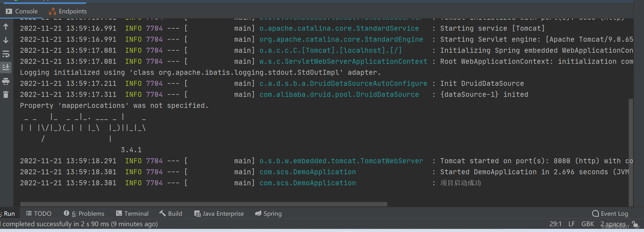This screenshot has width=644, height=232.
Task: Click c.a.d.s.b.a.DruidDataSourceAutoConfigure logger text
Action: pos(343,83)
